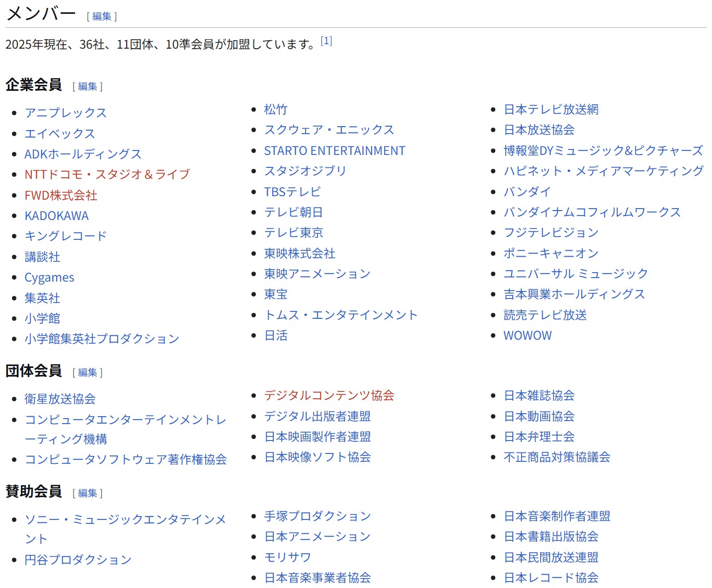Open the red デジタルコンテンツ協会 link
The width and height of the screenshot is (712, 588).
[329, 396]
